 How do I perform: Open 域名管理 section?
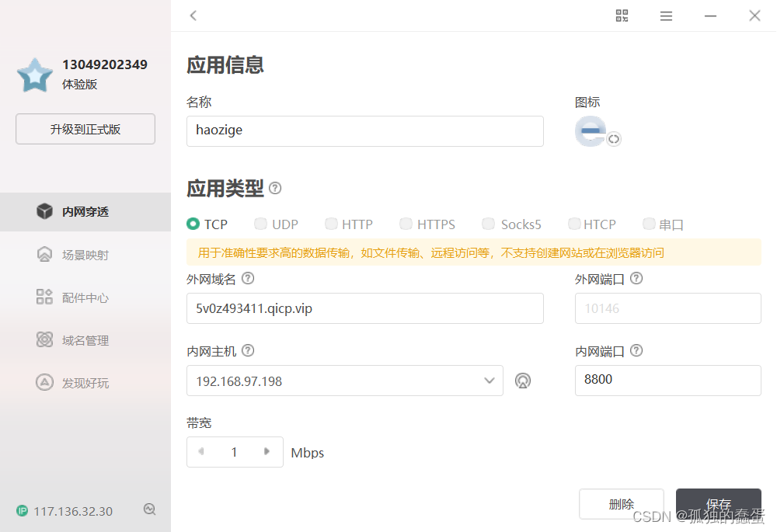[x=85, y=340]
